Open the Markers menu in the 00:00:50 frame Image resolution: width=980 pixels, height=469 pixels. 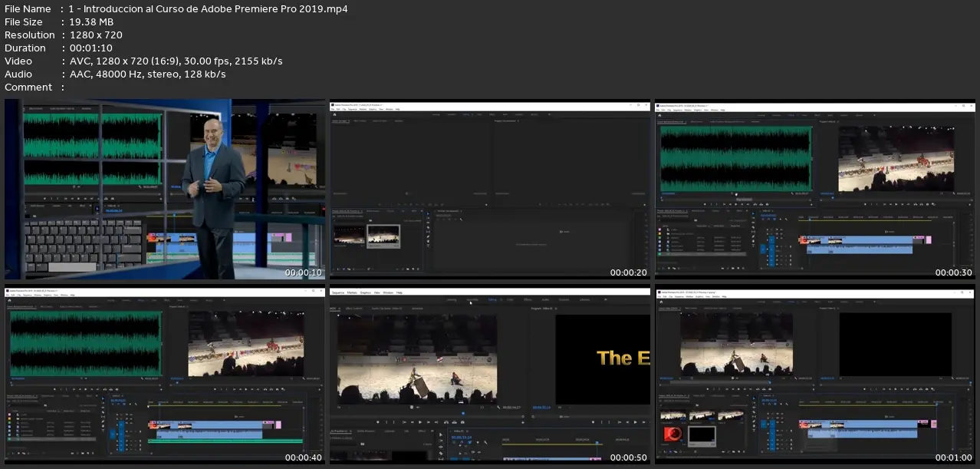[352, 292]
